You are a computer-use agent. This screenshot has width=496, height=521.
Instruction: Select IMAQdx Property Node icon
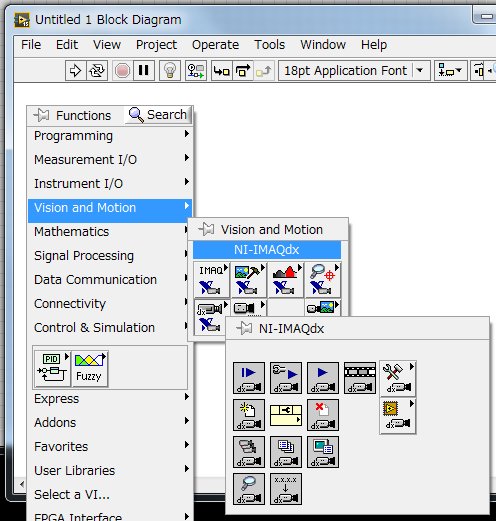[x=286, y=415]
